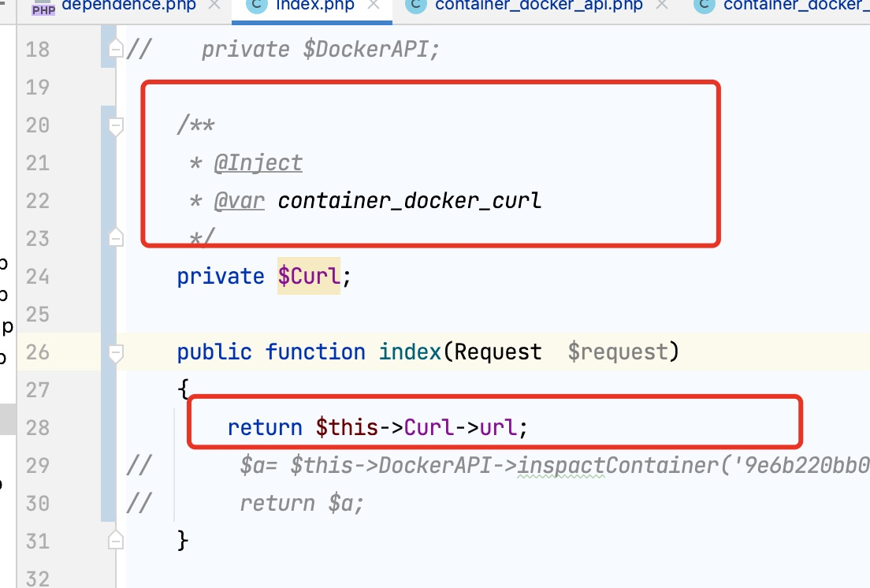Click the fold marker at line 18
870x588 pixels.
point(115,48)
